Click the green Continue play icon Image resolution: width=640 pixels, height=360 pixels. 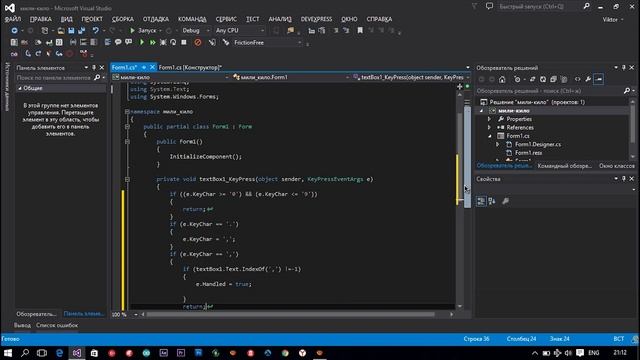click(x=142, y=42)
